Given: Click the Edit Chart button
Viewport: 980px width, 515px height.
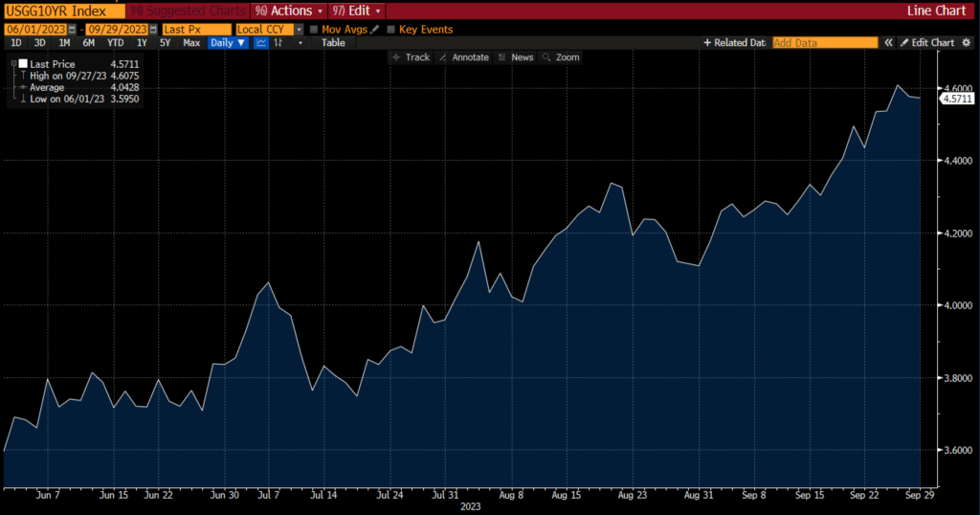Looking at the screenshot, I should click(x=927, y=43).
